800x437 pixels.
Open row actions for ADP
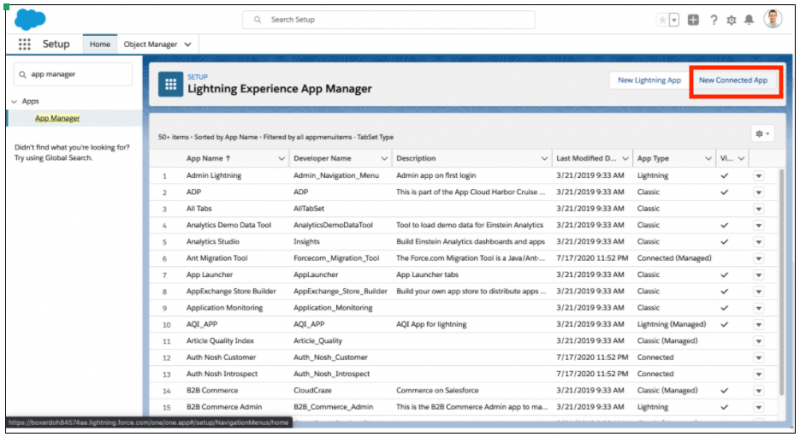coord(759,192)
